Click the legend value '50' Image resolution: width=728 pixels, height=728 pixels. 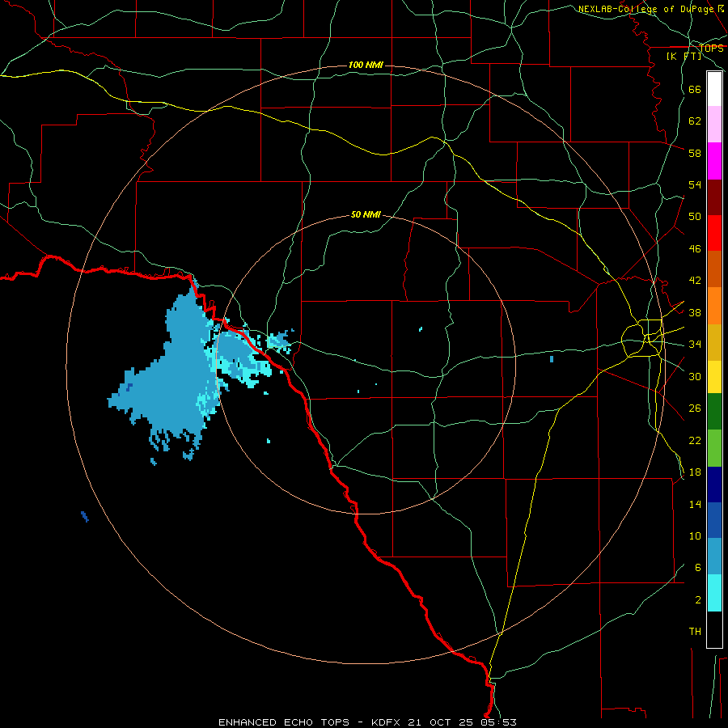(695, 217)
